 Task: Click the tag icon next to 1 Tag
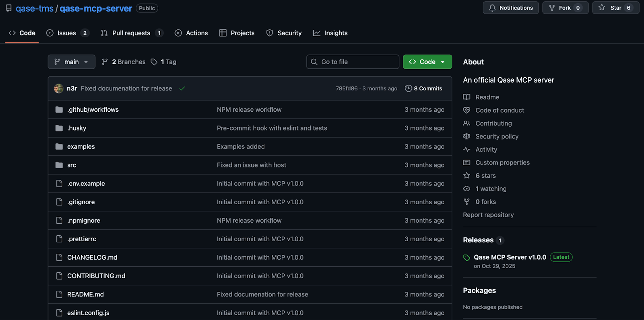click(x=154, y=62)
